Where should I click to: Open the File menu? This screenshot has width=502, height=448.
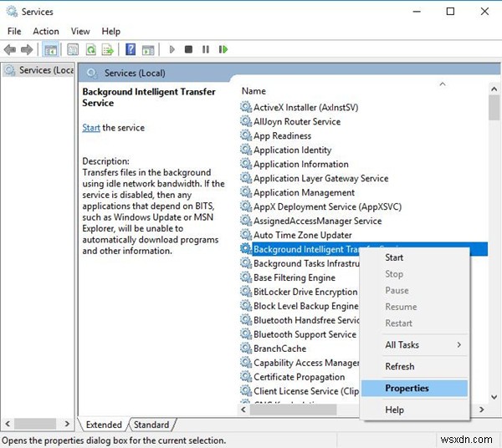pos(14,31)
